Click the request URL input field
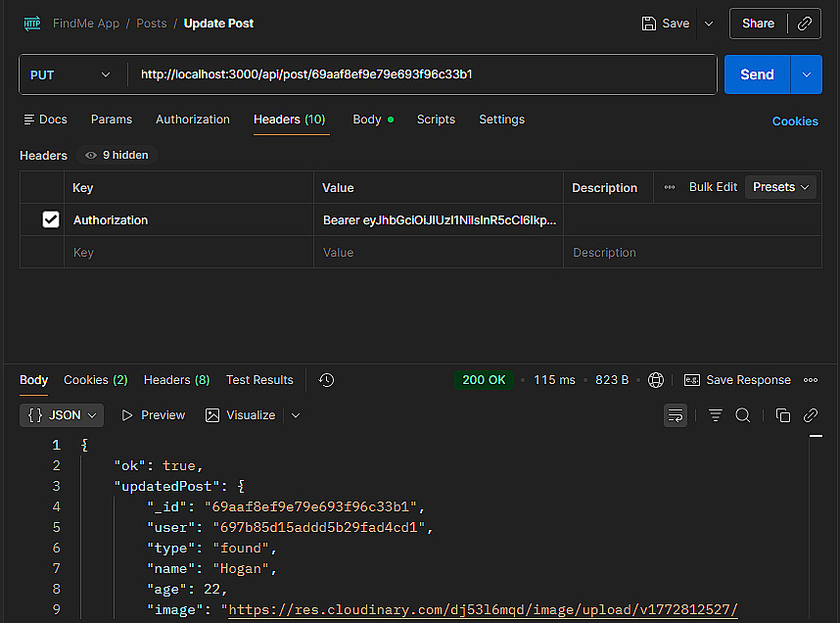Image resolution: width=840 pixels, height=623 pixels. 421,74
